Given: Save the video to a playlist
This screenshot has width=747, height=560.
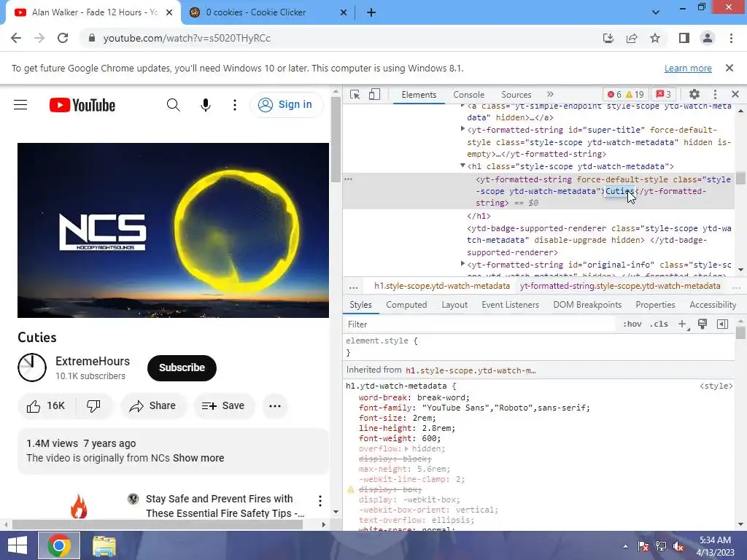Looking at the screenshot, I should click(223, 406).
